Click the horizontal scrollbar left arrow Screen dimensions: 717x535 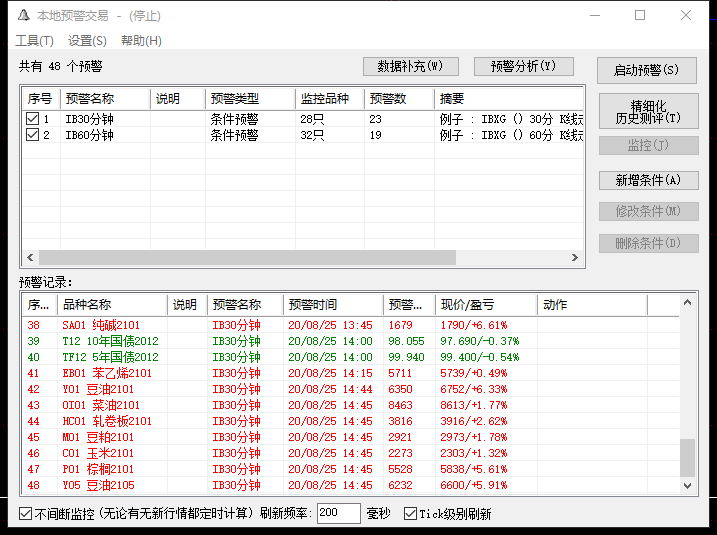tap(30, 258)
